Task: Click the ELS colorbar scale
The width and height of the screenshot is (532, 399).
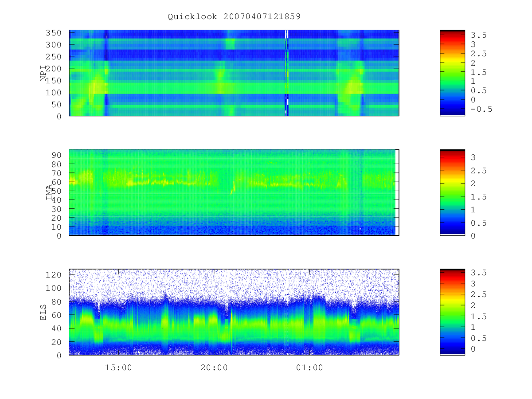Action: pos(452,312)
